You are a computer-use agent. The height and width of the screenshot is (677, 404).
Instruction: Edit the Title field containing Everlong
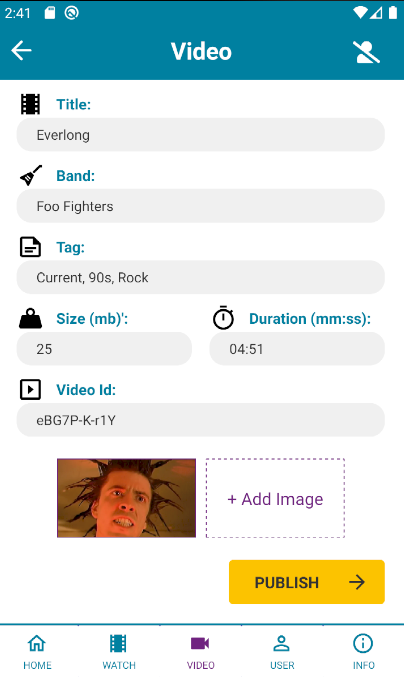[201, 135]
